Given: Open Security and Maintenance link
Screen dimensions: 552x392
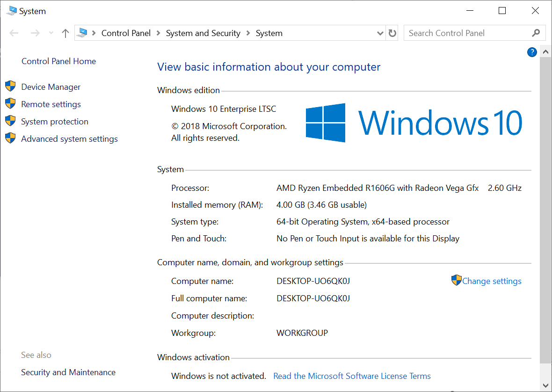Looking at the screenshot, I should [68, 372].
